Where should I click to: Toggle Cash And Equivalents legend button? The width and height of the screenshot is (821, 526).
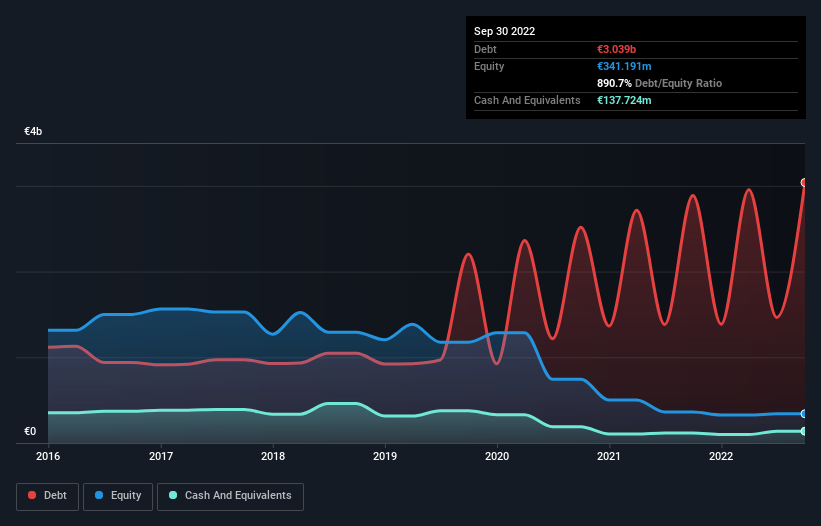[230, 496]
